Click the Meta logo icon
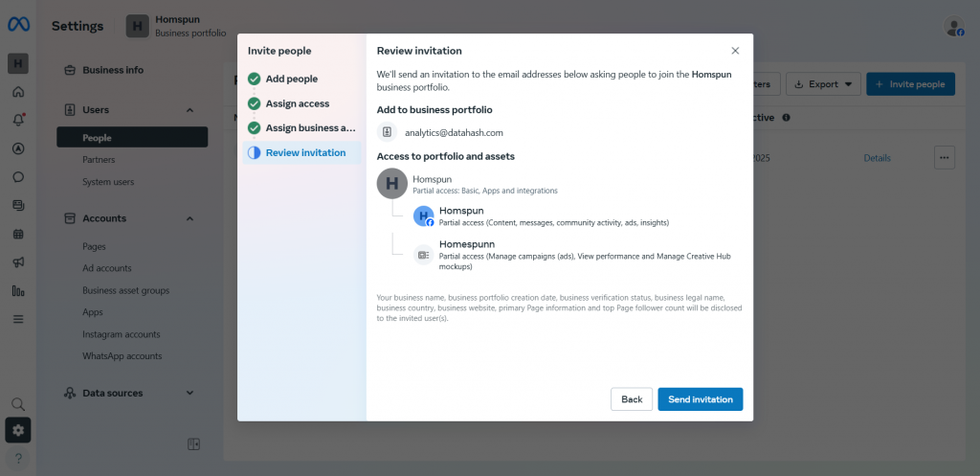Viewport: 980px width, 476px height. [x=18, y=25]
